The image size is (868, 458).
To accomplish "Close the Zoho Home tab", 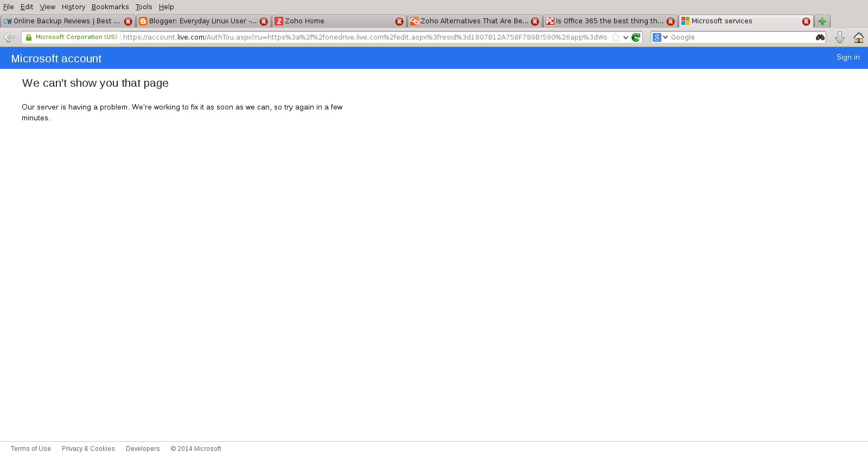I will [x=399, y=22].
